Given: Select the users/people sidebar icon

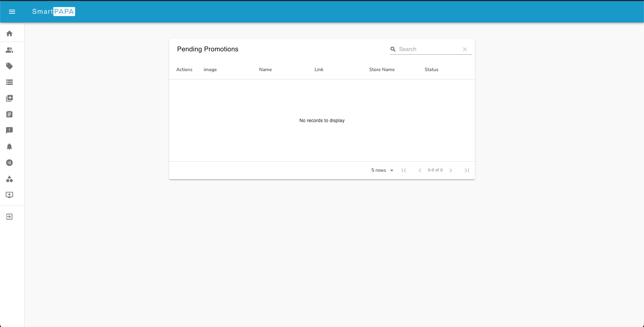Looking at the screenshot, I should point(9,50).
